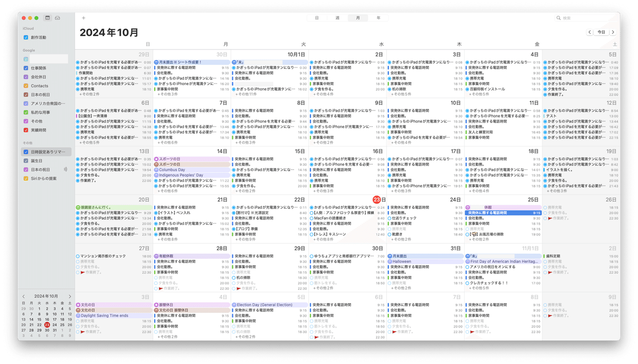This screenshot has width=638, height=364.
Task: Complete マンション掲示板のチェック reminder circle
Action: click(78, 256)
